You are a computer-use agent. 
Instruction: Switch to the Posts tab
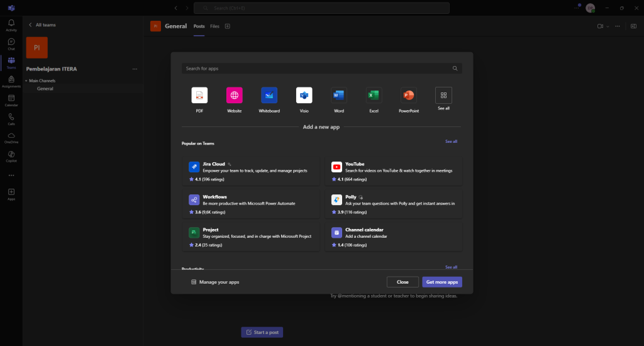199,26
